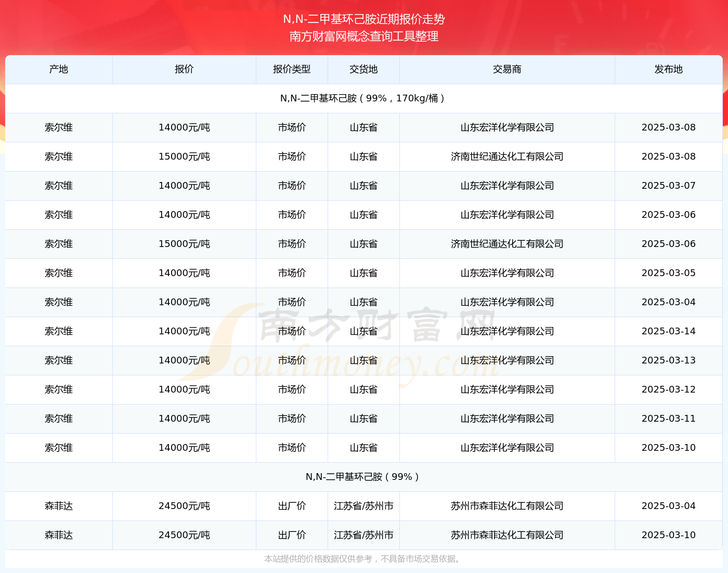Click 索尔维 in the 2025-03-13 row
The width and height of the screenshot is (728, 573).
[59, 360]
